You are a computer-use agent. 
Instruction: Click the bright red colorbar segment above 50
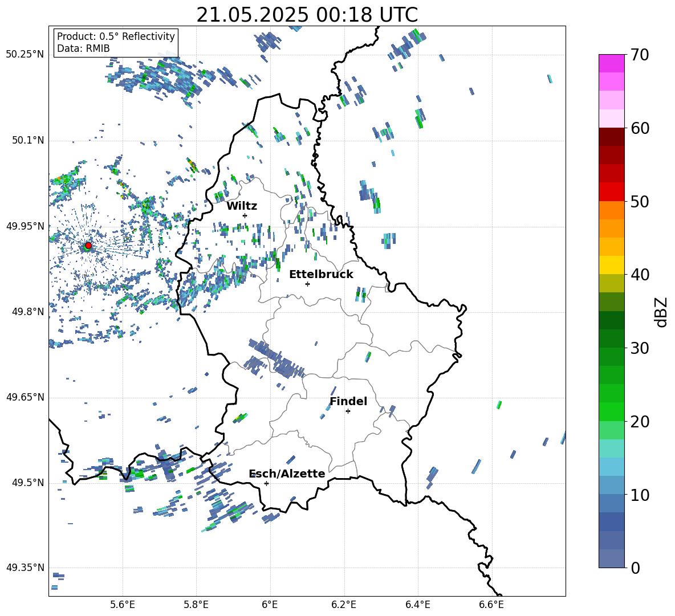(x=612, y=191)
